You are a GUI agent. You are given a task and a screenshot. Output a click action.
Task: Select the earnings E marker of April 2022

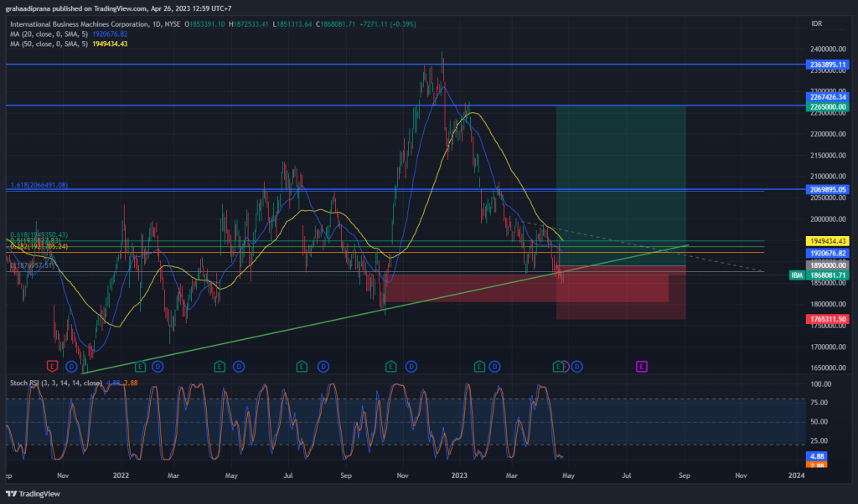[x=220, y=366]
